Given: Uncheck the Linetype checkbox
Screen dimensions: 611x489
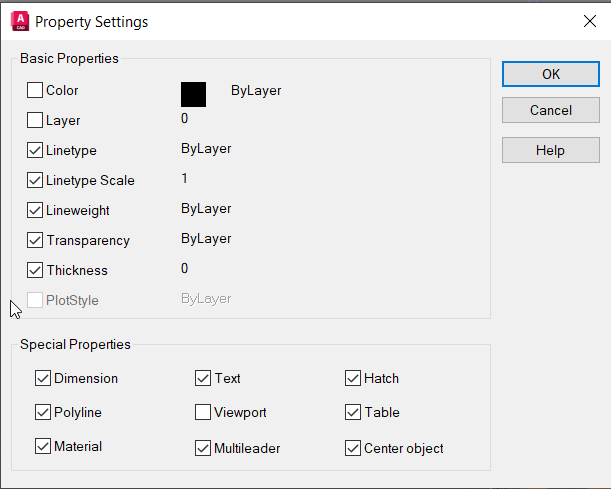Looking at the screenshot, I should coord(35,151).
